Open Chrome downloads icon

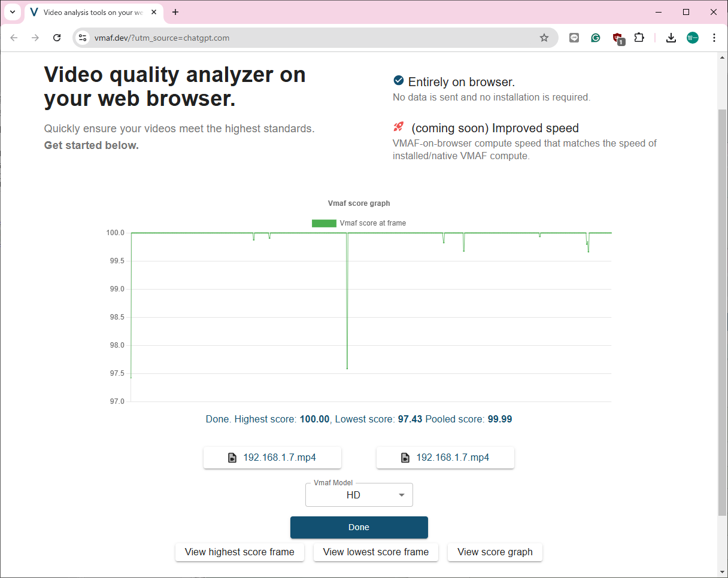671,38
